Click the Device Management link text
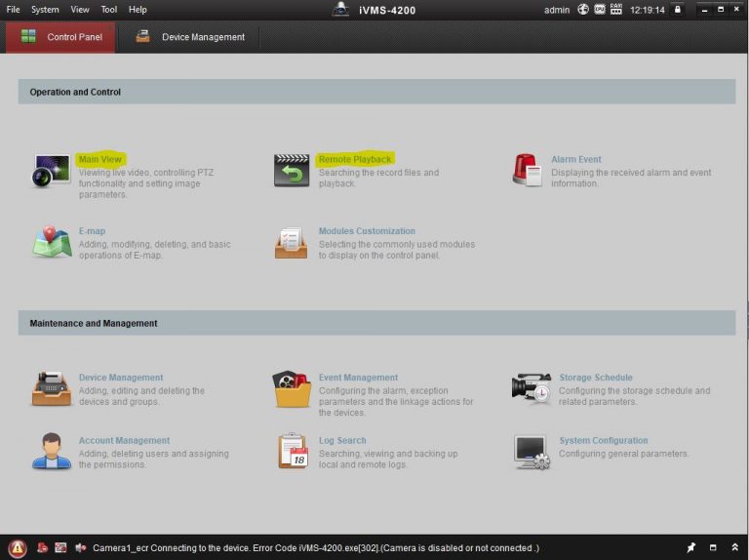The image size is (749, 560). point(121,378)
